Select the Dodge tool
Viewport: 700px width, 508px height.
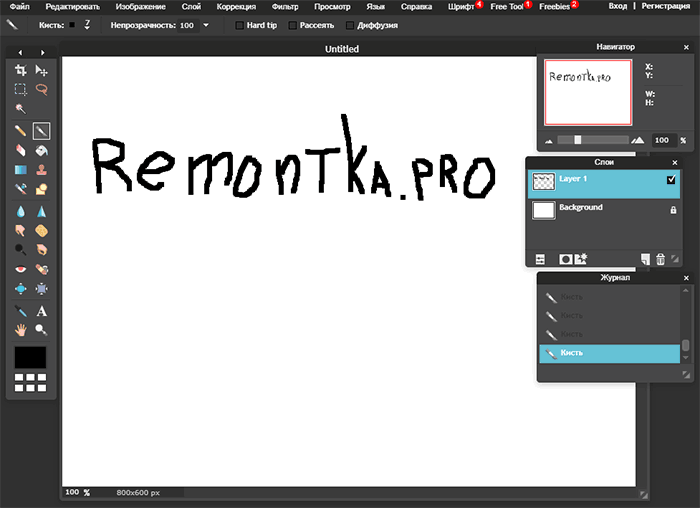coord(21,250)
